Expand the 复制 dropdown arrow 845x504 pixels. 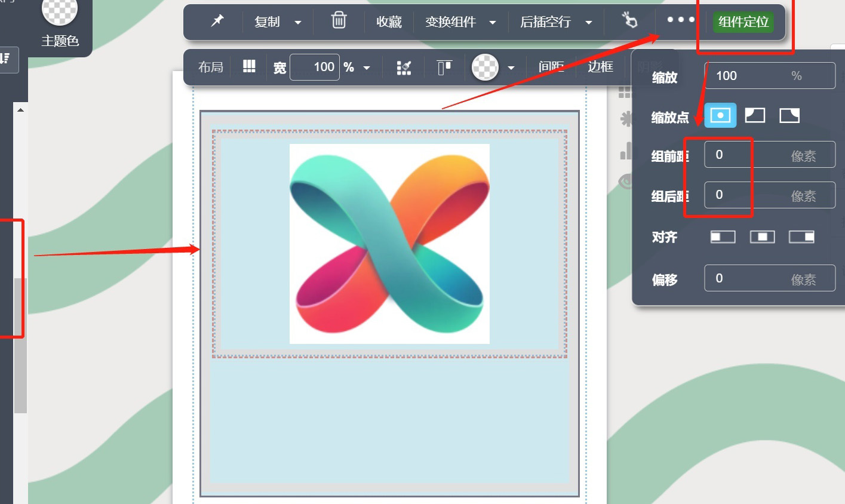tap(298, 23)
